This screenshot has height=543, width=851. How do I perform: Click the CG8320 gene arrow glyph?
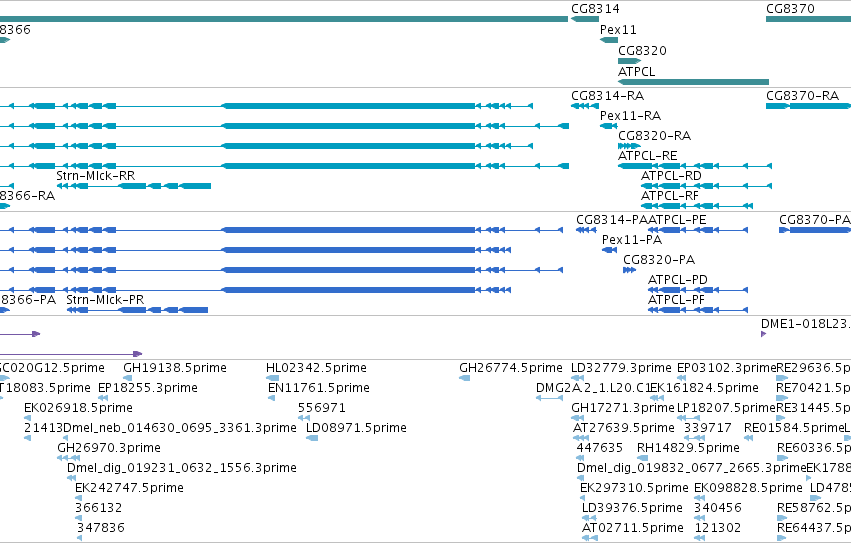tap(630, 61)
